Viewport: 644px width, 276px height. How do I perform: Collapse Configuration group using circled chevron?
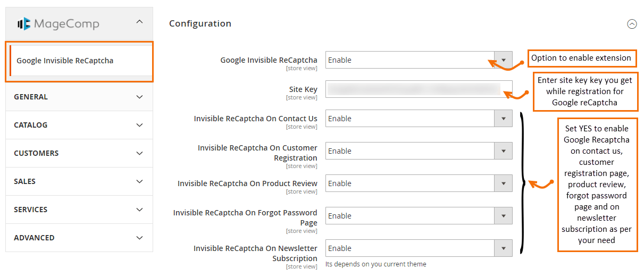632,24
